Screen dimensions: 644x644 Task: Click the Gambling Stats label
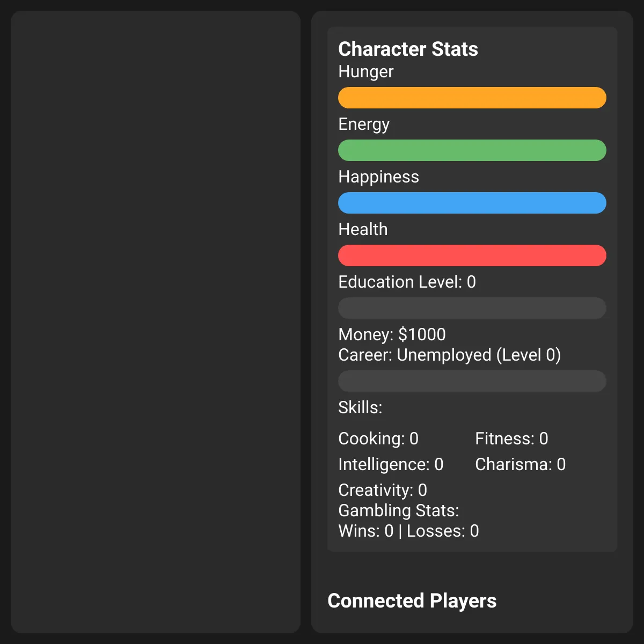pyautogui.click(x=399, y=510)
